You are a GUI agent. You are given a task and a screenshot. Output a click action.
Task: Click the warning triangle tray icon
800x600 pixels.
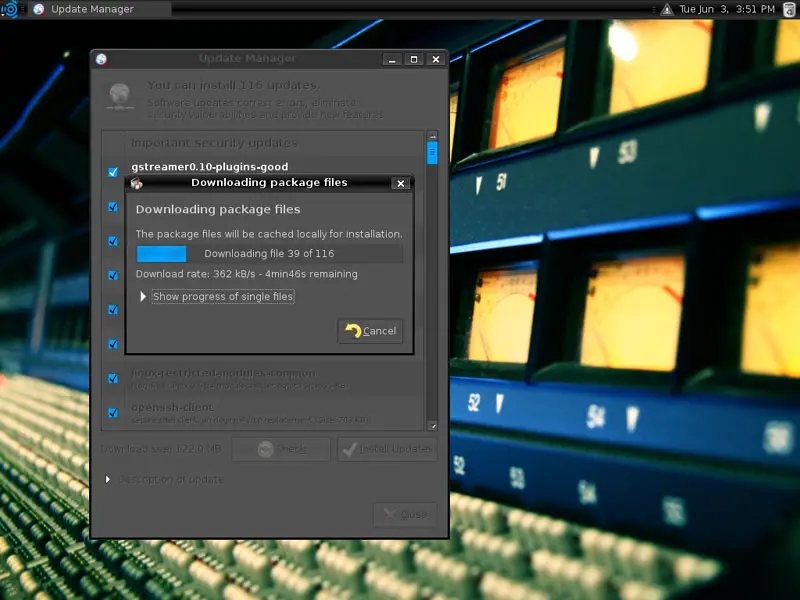pos(667,9)
